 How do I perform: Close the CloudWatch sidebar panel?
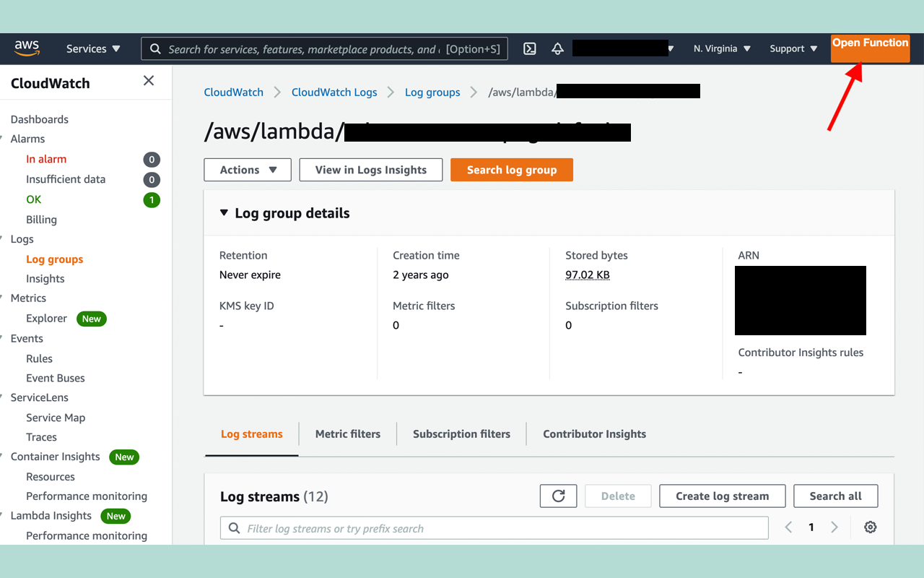pyautogui.click(x=149, y=81)
